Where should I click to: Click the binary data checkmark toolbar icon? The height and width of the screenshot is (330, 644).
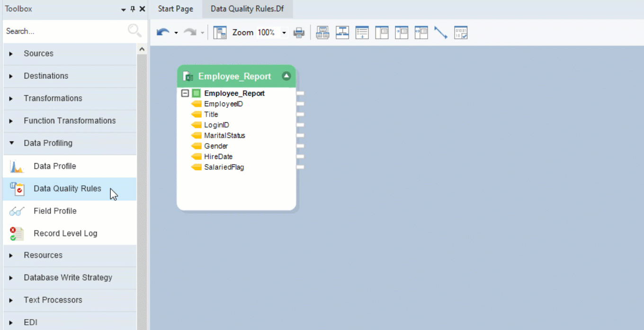[x=461, y=33]
